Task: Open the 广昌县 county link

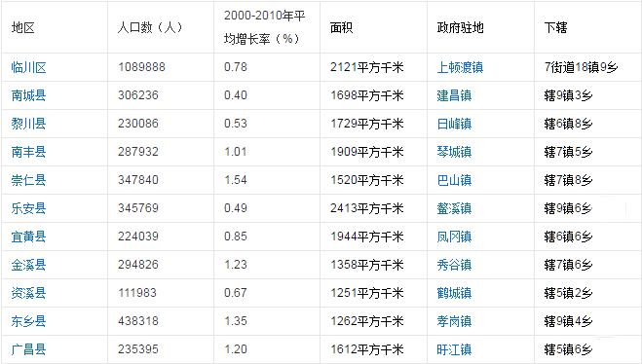Action: 28,349
